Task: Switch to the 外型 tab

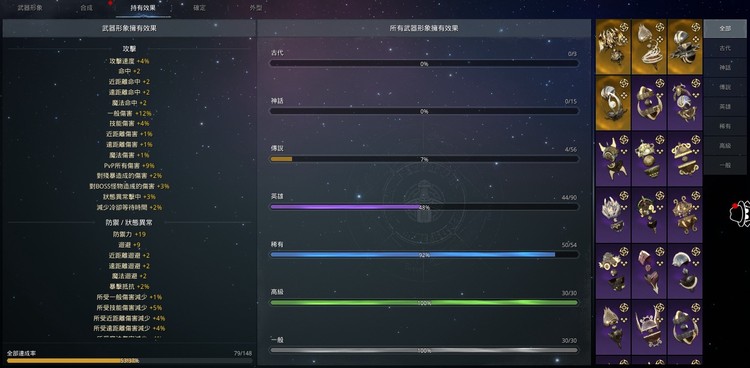Action: click(x=256, y=8)
